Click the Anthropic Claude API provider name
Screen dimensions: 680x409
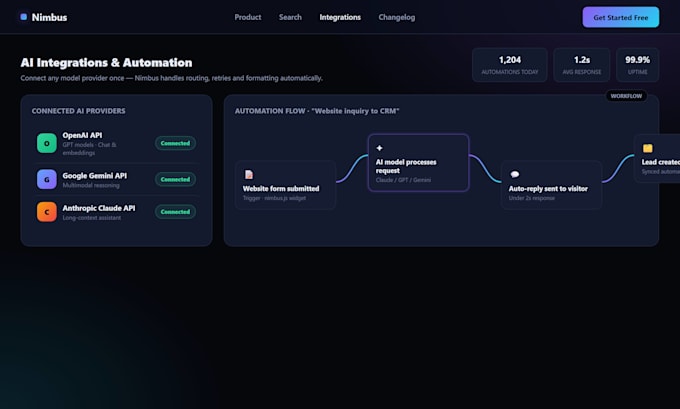(x=99, y=208)
